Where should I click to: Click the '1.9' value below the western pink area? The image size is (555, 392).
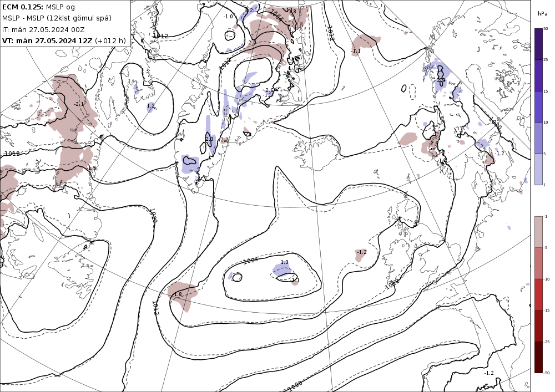coord(92,168)
